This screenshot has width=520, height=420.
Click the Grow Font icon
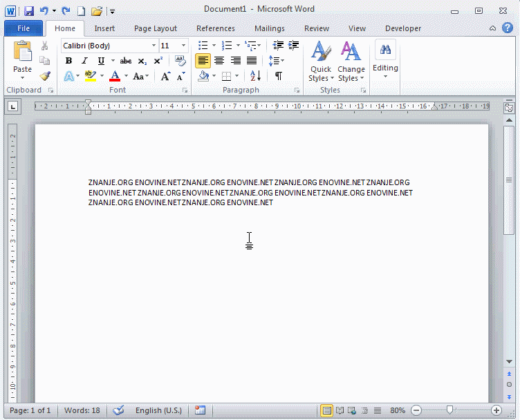click(165, 76)
